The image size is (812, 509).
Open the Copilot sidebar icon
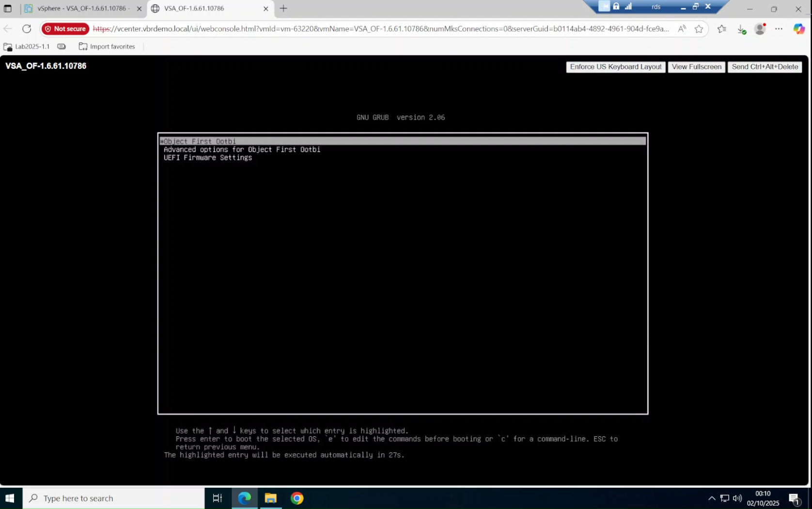point(798,29)
